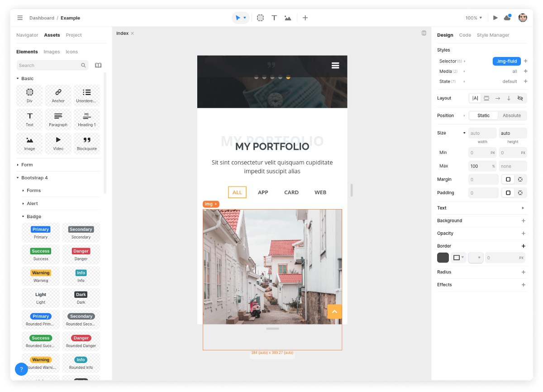Open the Navigator tab
The height and width of the screenshot is (392, 543).
[x=27, y=35]
